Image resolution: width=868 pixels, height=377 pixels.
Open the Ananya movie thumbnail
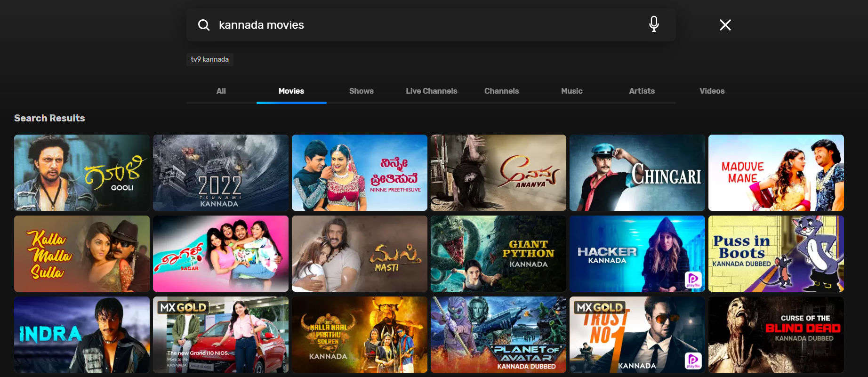point(498,173)
